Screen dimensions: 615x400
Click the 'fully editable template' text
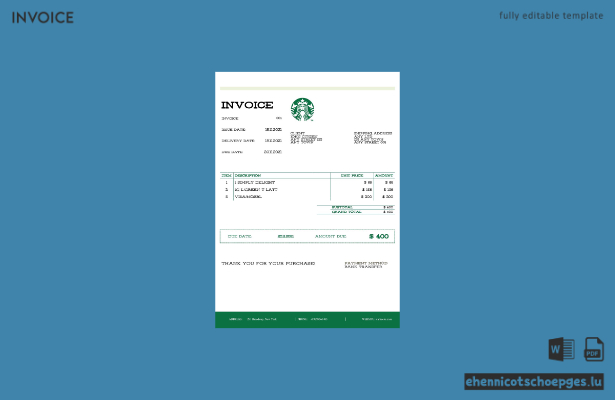click(551, 16)
